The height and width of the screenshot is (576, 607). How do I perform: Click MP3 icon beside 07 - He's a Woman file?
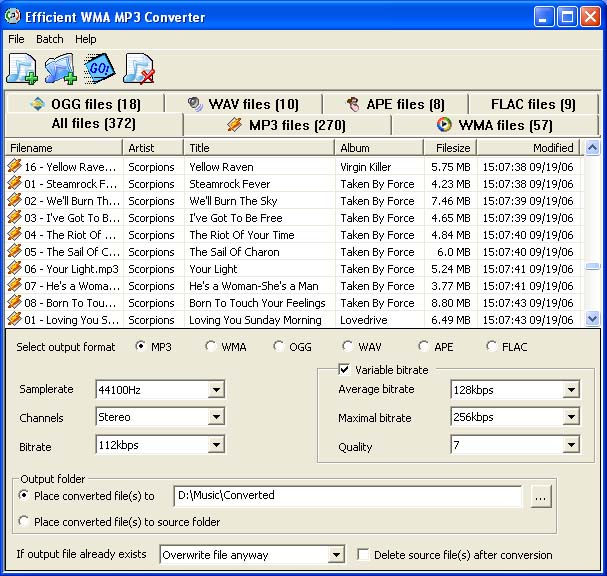pos(14,285)
